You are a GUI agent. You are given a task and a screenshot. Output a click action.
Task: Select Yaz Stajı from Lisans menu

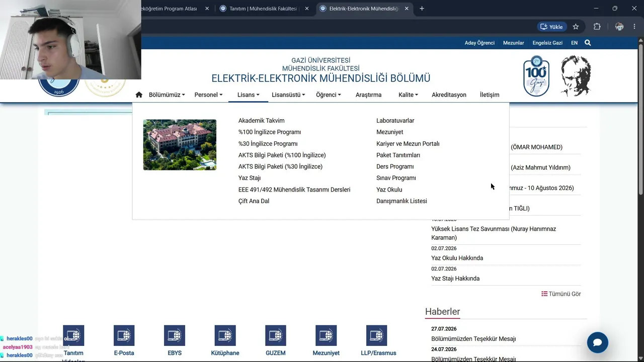[x=250, y=178]
